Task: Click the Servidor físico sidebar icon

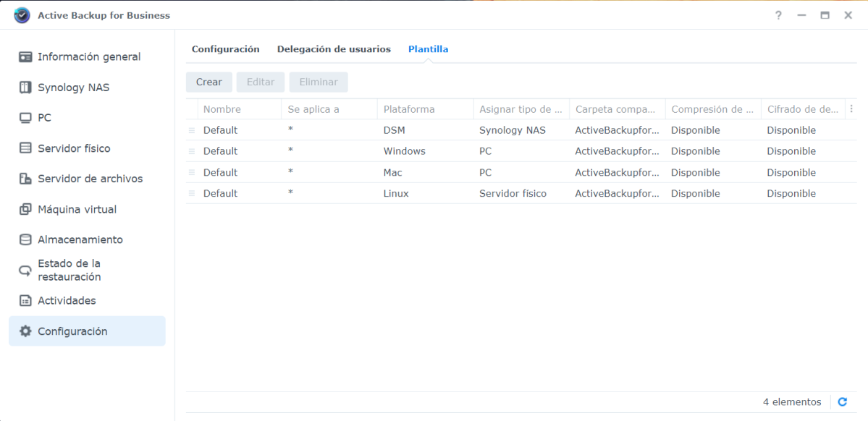Action: (25, 148)
